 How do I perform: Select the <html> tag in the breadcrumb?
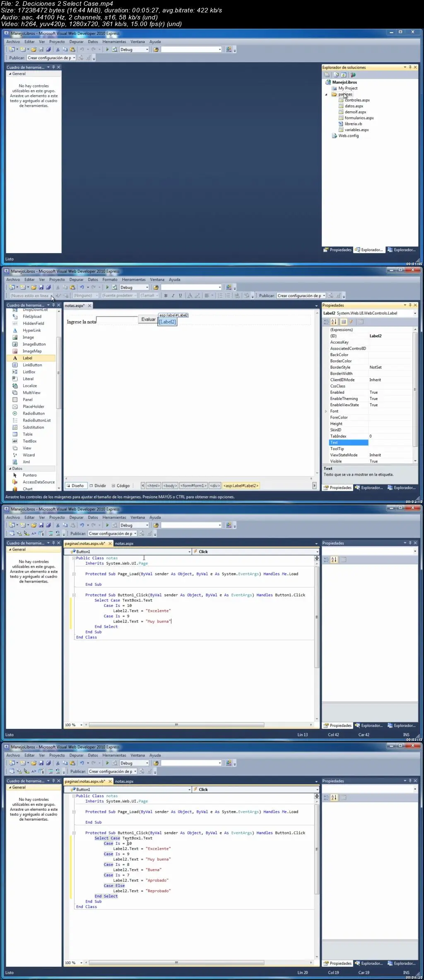tap(153, 486)
